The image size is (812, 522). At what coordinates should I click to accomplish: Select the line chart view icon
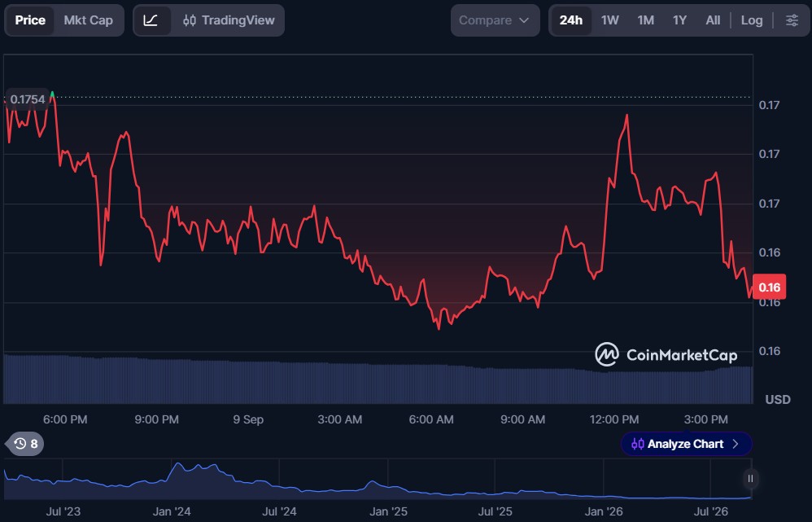[151, 20]
